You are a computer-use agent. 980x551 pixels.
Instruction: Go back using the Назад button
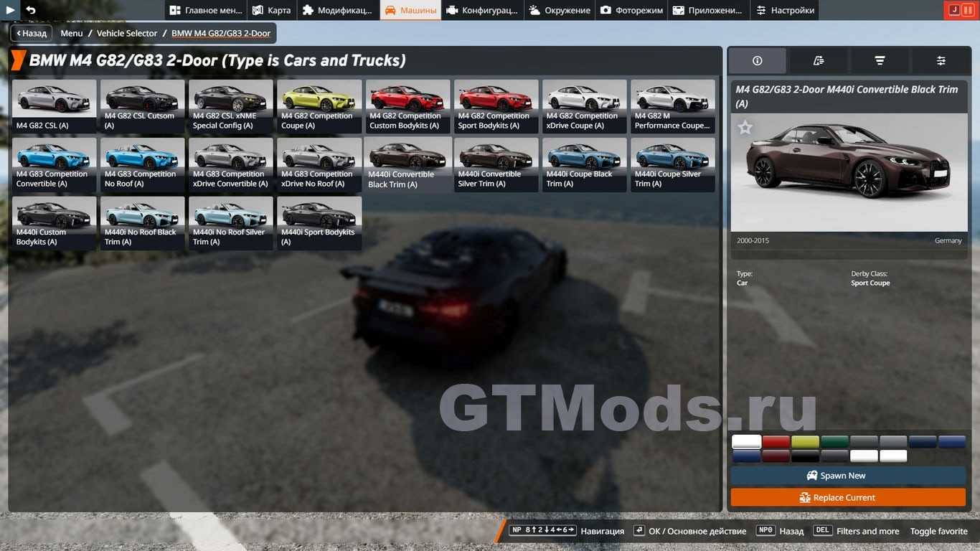tap(31, 33)
